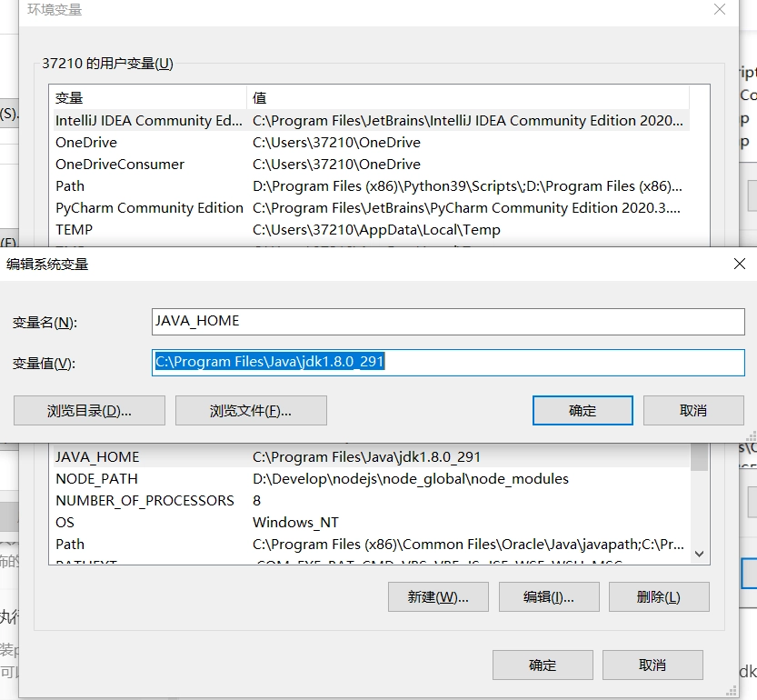Click the system variables list scrollbar thumb

point(699,457)
